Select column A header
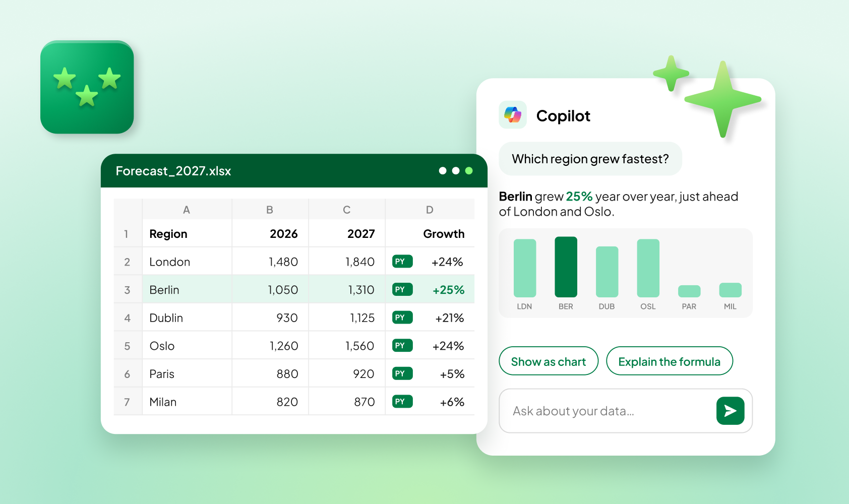The image size is (849, 504). [187, 210]
